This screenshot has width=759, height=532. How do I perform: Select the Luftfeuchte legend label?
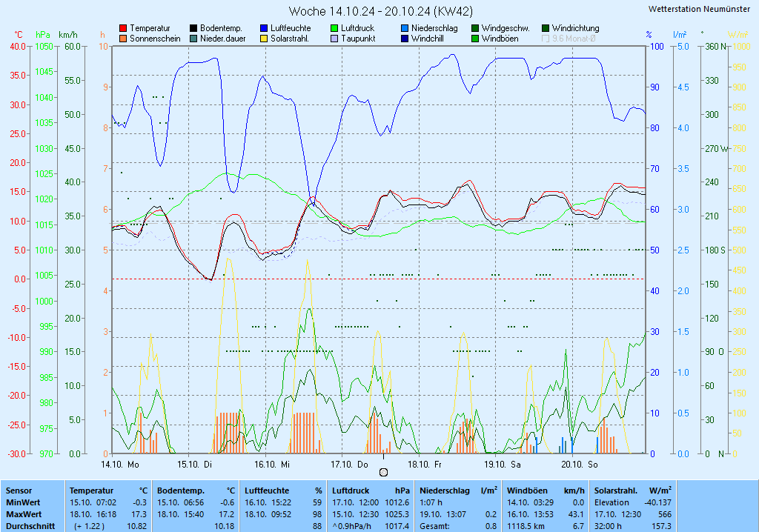point(291,29)
